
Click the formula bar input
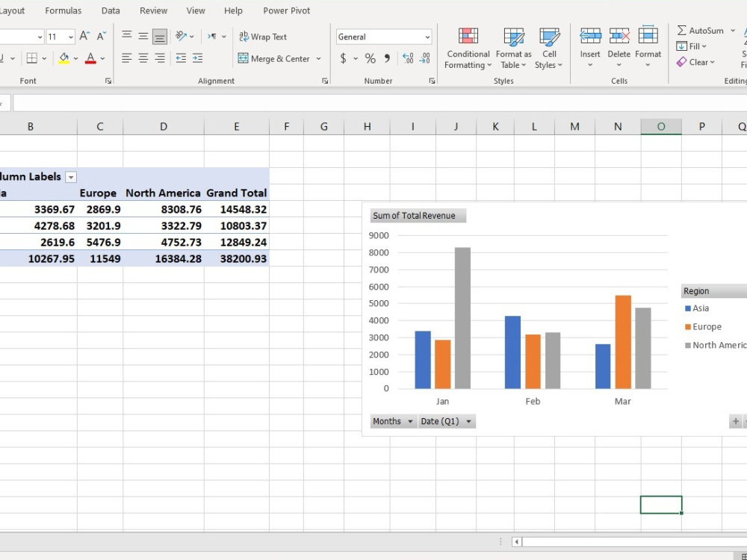(x=379, y=103)
